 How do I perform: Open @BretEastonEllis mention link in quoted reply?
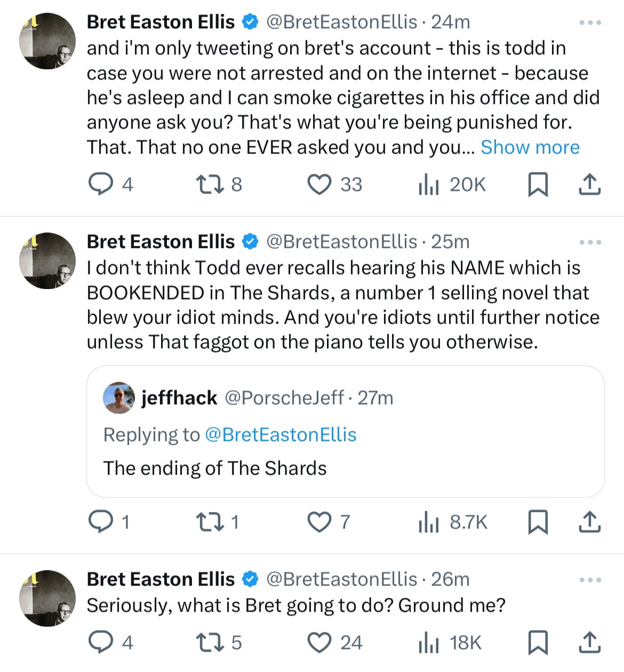281,435
